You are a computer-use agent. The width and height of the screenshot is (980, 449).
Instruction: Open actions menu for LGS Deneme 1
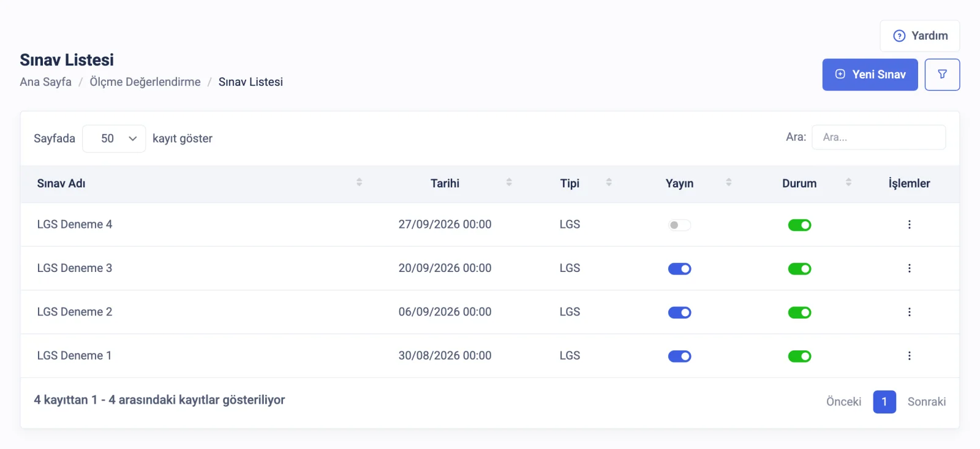coord(909,356)
